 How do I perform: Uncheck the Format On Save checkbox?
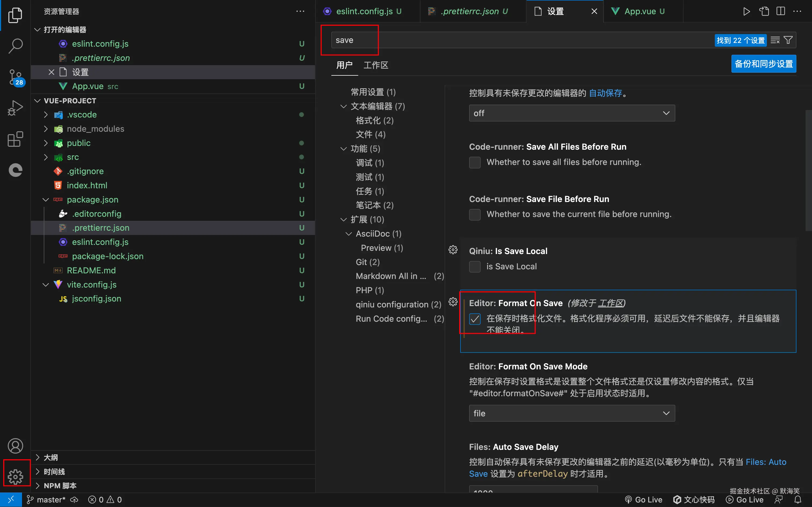(475, 319)
